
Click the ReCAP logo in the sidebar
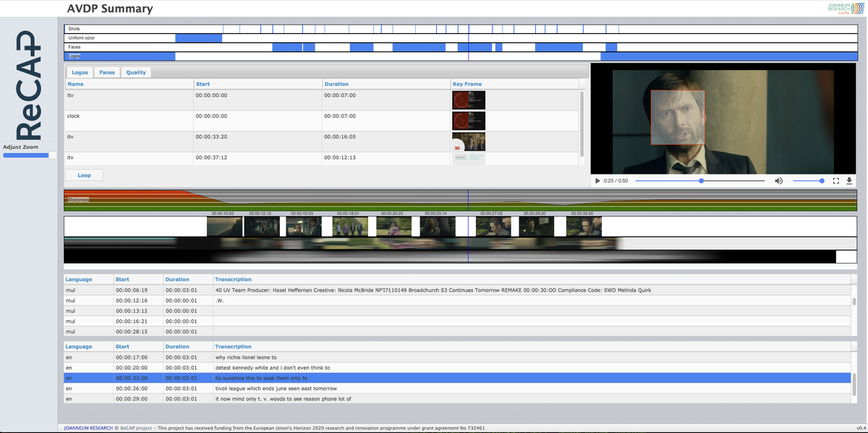[x=28, y=85]
